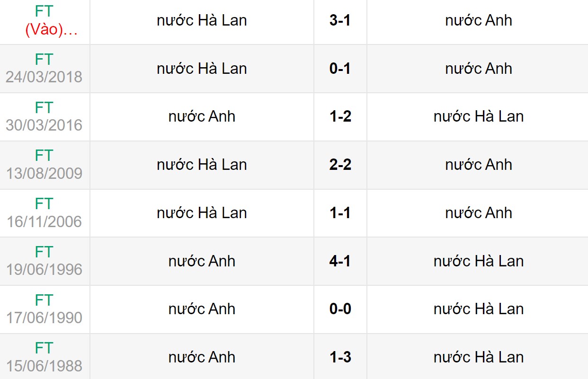Click the 1-3 score from 15/06/1988
The image size is (588, 379).
pyautogui.click(x=340, y=357)
